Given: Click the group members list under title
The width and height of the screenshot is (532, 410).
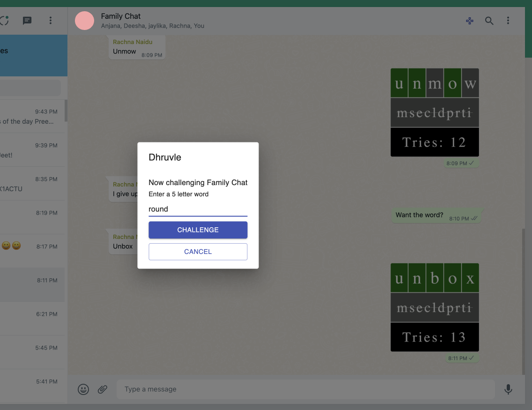Looking at the screenshot, I should 152,26.
